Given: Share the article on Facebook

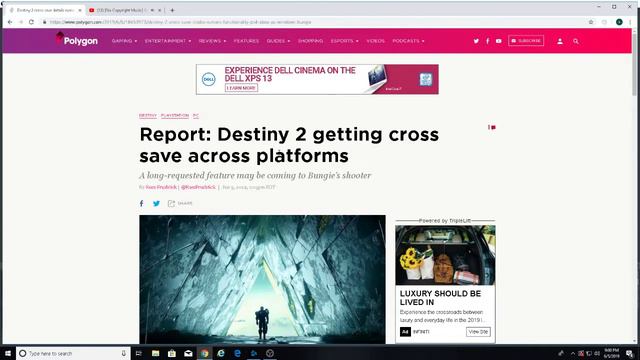Looking at the screenshot, I should 142,203.
